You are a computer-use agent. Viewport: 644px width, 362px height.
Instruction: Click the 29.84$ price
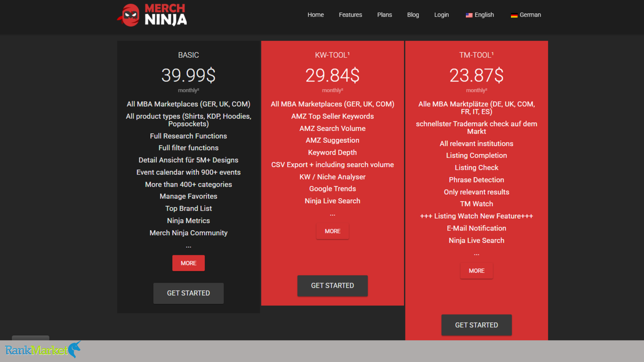point(333,75)
